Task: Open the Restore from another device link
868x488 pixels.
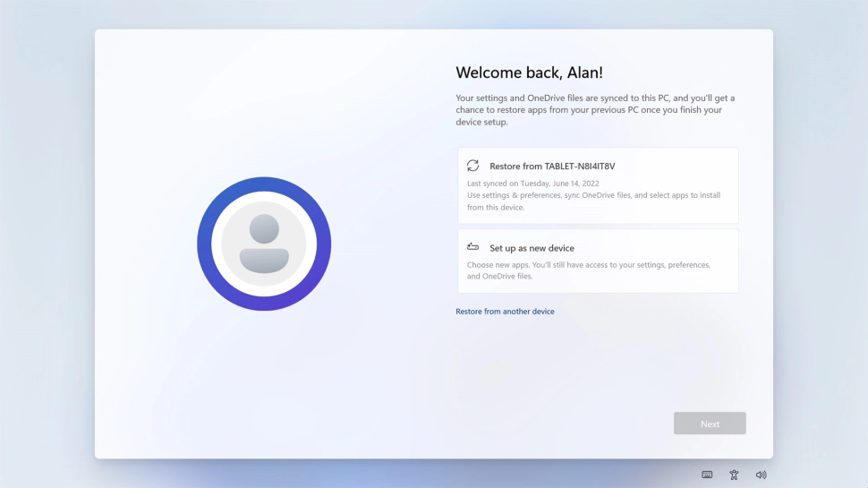Action: [x=505, y=312]
